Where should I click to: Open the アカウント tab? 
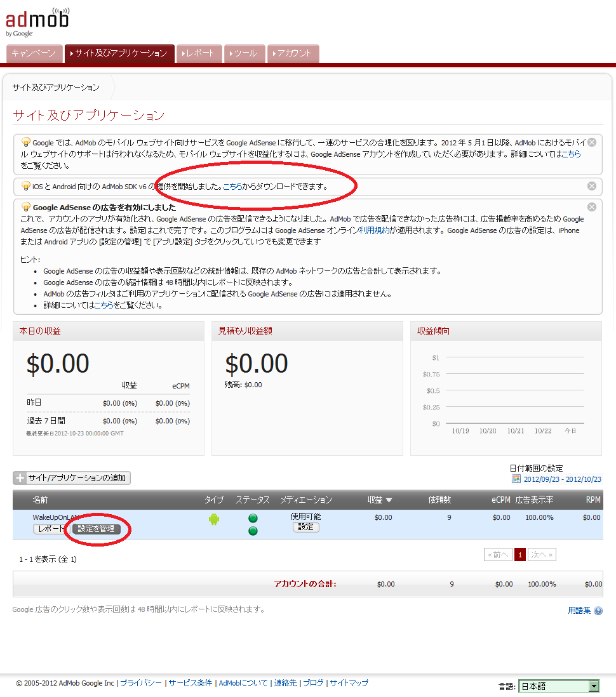[293, 53]
